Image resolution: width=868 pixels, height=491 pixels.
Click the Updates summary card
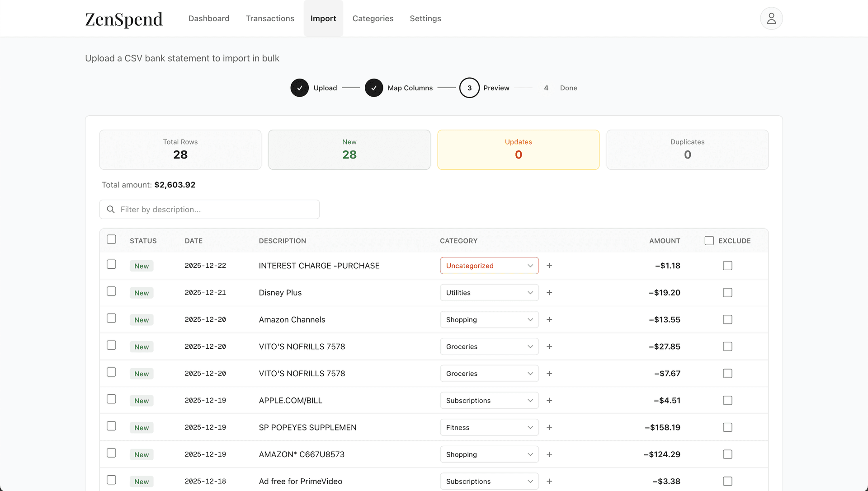coord(518,150)
